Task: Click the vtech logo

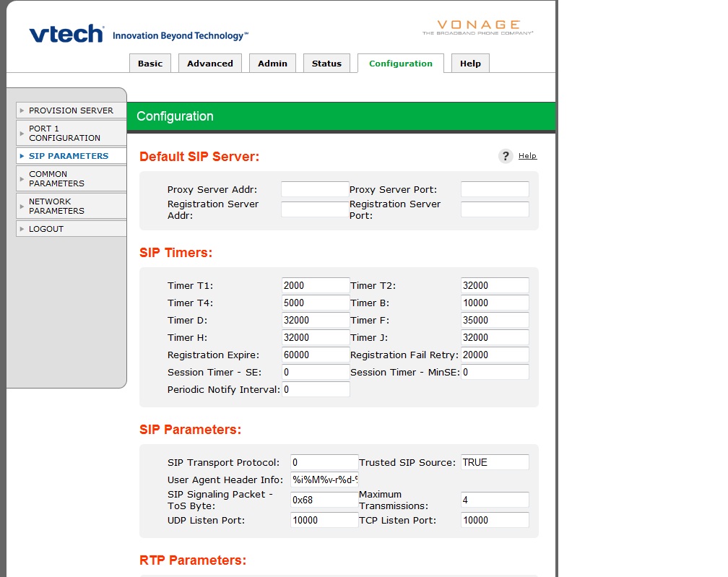Action: tap(66, 34)
